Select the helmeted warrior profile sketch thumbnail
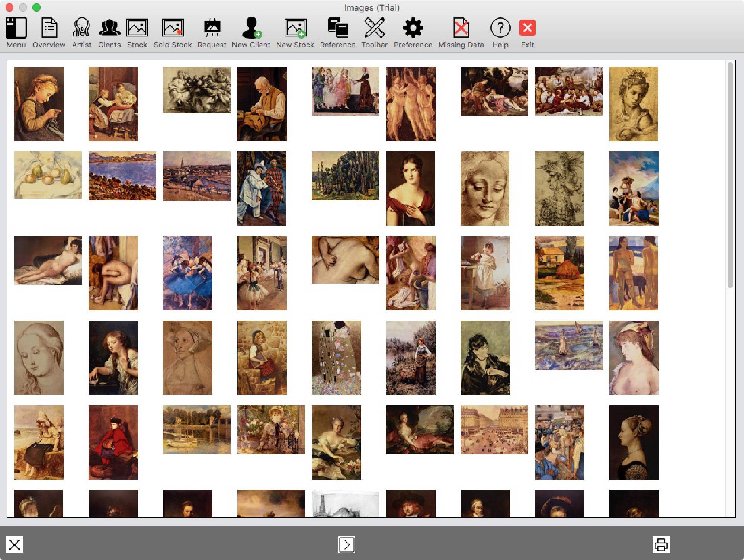744x560 pixels. pos(559,189)
